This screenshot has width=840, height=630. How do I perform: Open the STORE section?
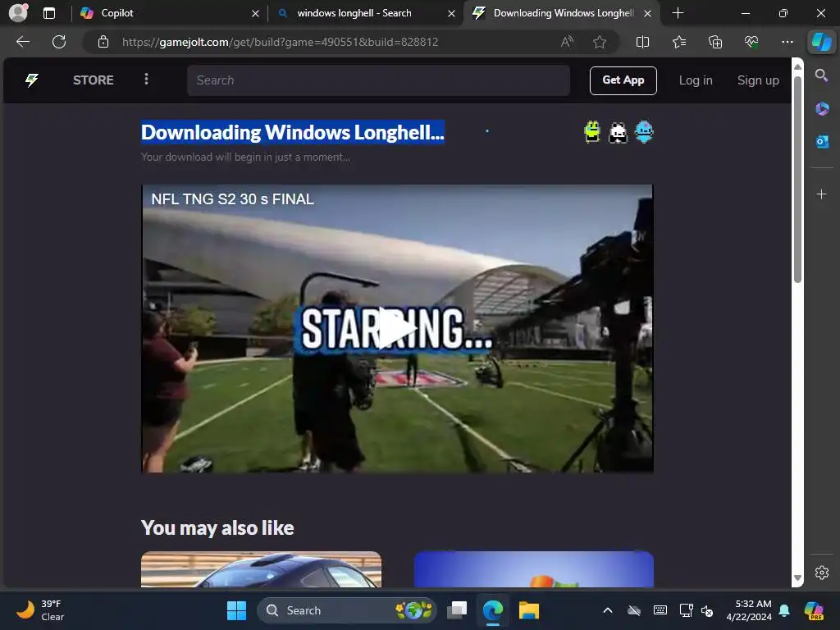(94, 80)
